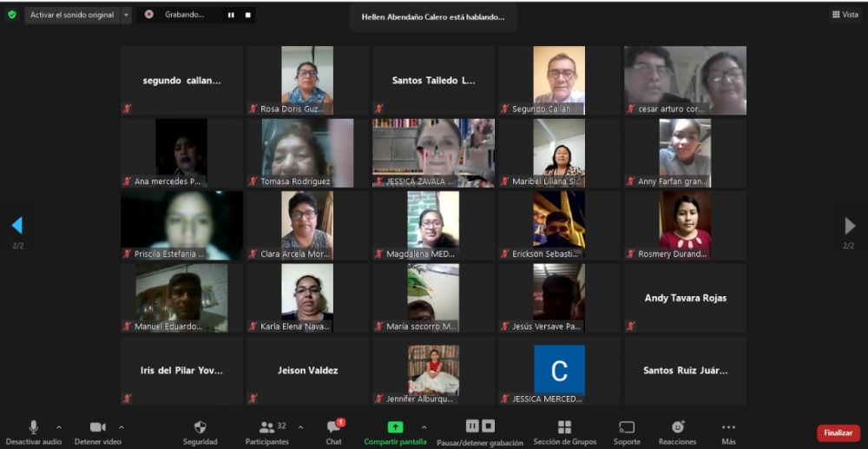Stop recording using top bar stop button
The image size is (868, 449).
(247, 15)
